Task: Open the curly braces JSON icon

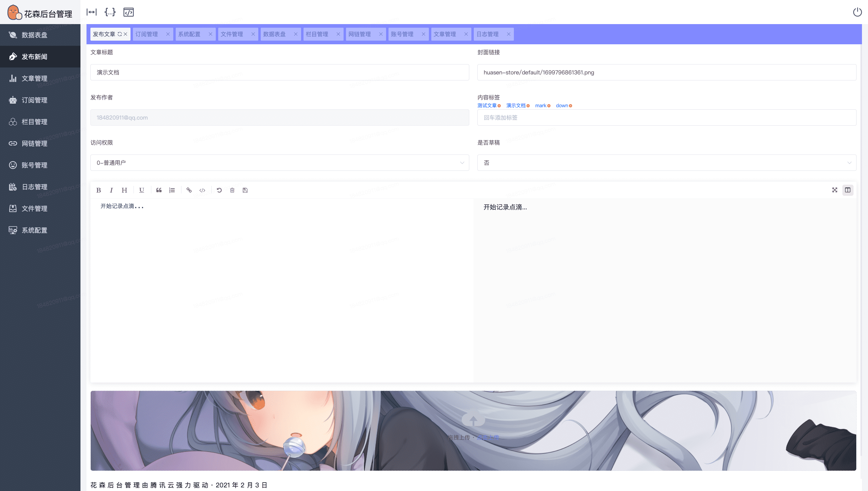Action: tap(110, 12)
